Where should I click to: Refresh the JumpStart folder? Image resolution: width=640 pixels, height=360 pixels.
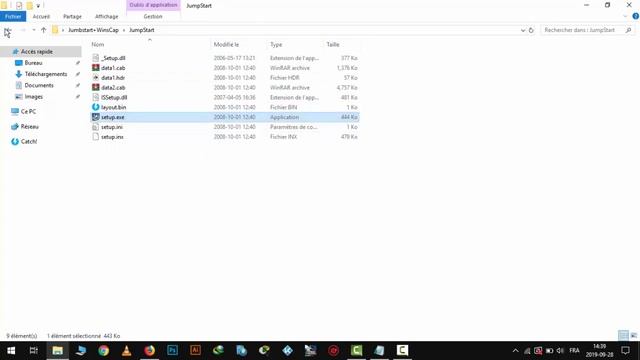[531, 30]
